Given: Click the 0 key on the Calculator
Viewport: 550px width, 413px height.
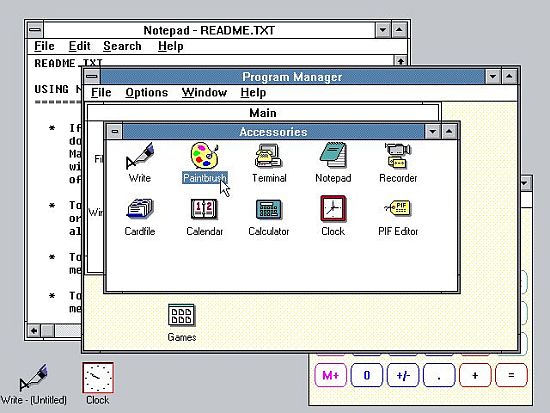Looking at the screenshot, I should pos(367,375).
